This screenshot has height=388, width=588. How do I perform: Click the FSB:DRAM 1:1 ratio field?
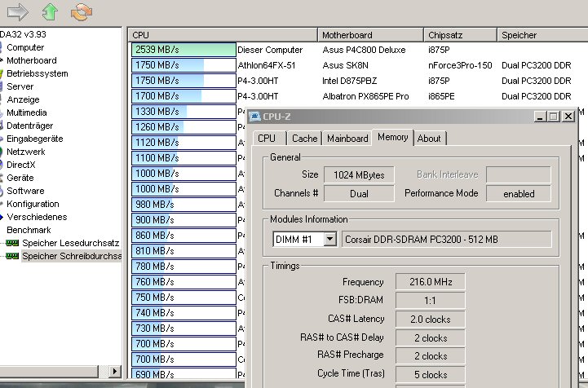click(x=431, y=301)
